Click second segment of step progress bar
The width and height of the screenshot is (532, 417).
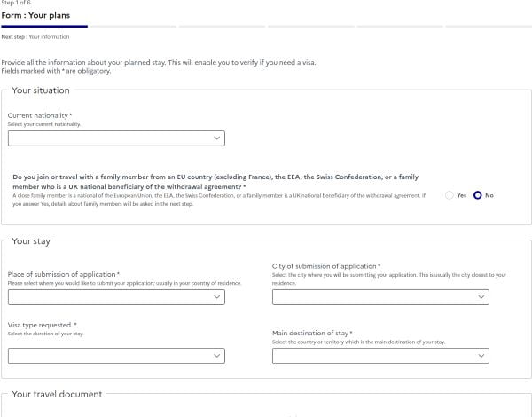[133, 26]
